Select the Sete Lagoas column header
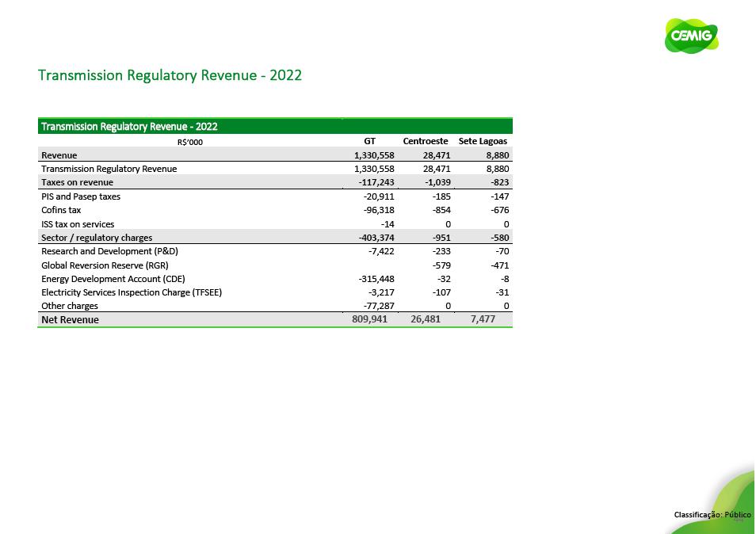 pos(483,141)
